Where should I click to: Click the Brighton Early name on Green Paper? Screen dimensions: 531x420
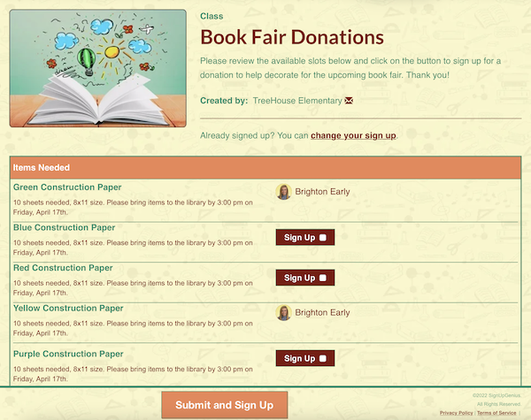[x=322, y=192]
